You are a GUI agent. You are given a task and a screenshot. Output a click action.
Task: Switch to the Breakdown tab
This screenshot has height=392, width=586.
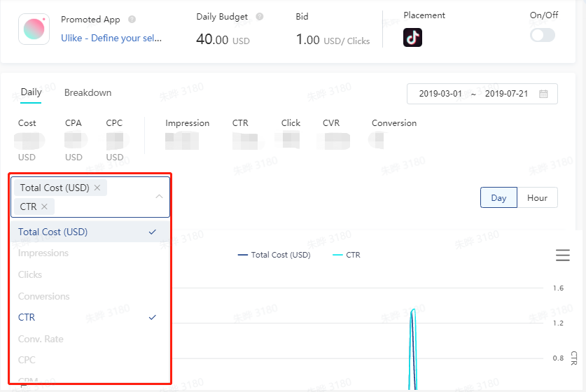point(88,92)
